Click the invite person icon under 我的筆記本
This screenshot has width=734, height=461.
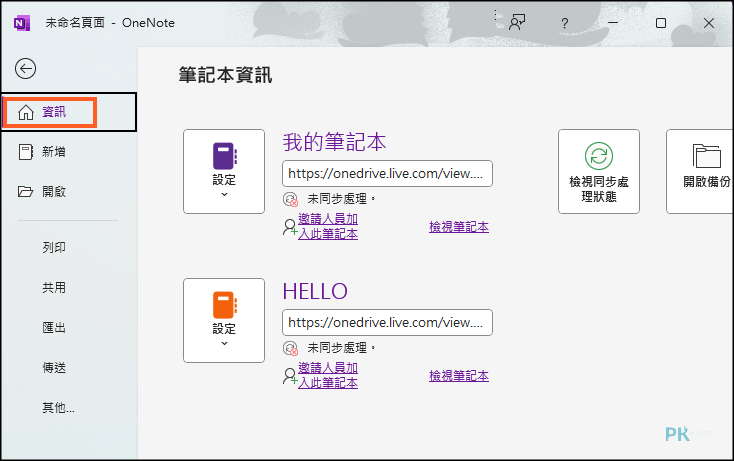coord(290,227)
